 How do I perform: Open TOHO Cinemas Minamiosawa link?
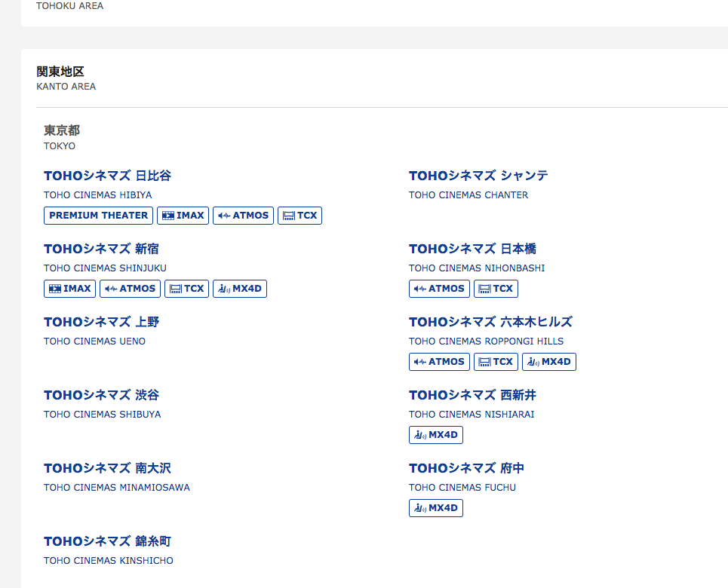[107, 469]
